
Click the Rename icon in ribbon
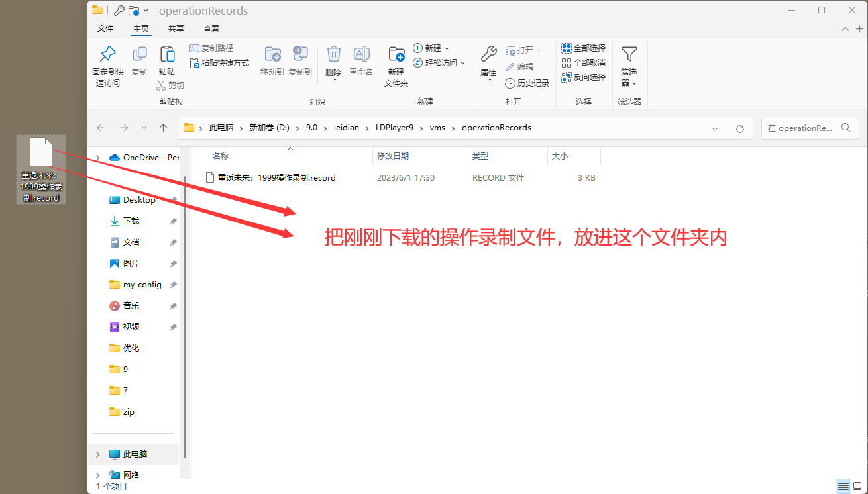click(x=361, y=55)
